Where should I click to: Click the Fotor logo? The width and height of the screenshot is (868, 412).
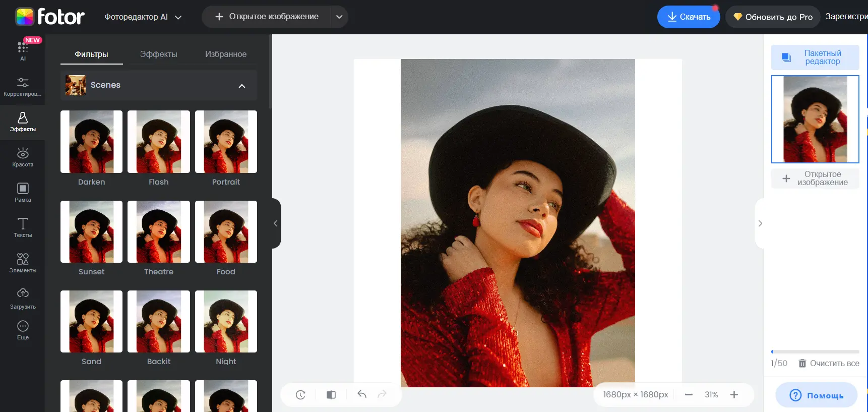coord(50,17)
